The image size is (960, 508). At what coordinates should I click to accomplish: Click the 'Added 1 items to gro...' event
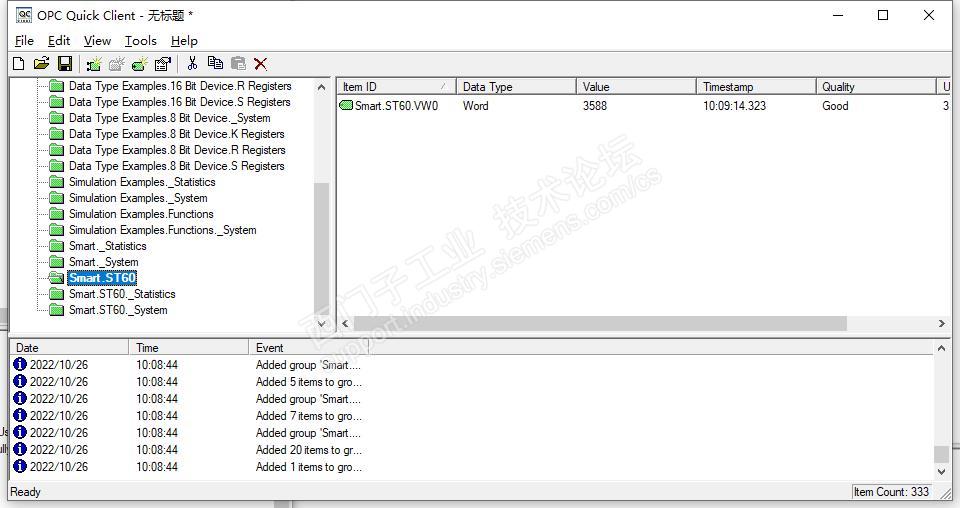pos(309,467)
